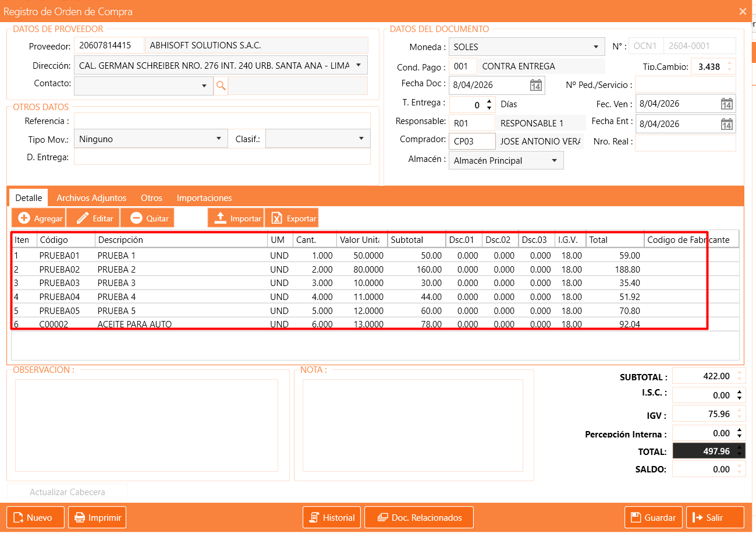756x533 pixels.
Task: Click the Editar pencil icon button
Action: point(93,218)
